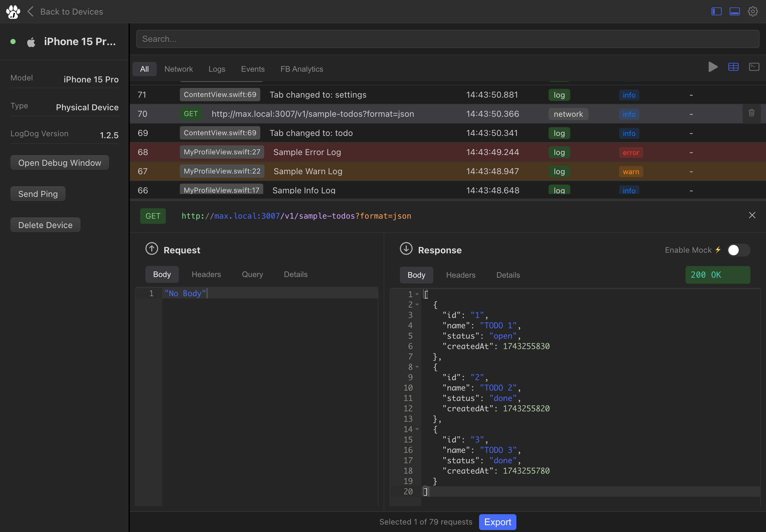Switch to the Events filter tab
Viewport: 766px width, 532px height.
[253, 69]
